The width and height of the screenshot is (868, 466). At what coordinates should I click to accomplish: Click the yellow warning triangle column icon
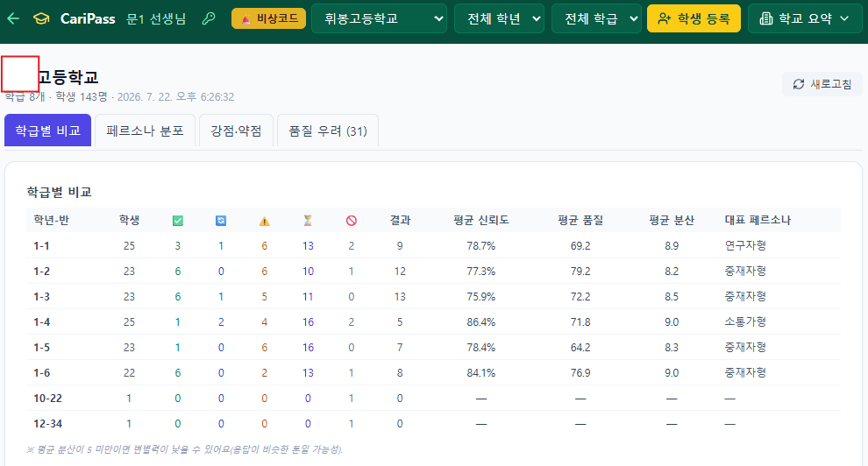pyautogui.click(x=265, y=221)
